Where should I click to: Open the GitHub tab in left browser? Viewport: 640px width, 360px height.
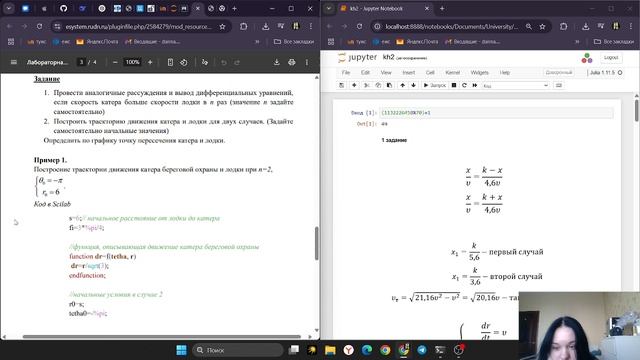coord(63,8)
